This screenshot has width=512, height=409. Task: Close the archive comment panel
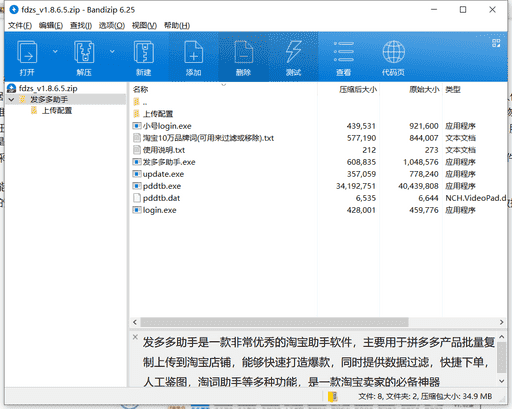(135, 337)
